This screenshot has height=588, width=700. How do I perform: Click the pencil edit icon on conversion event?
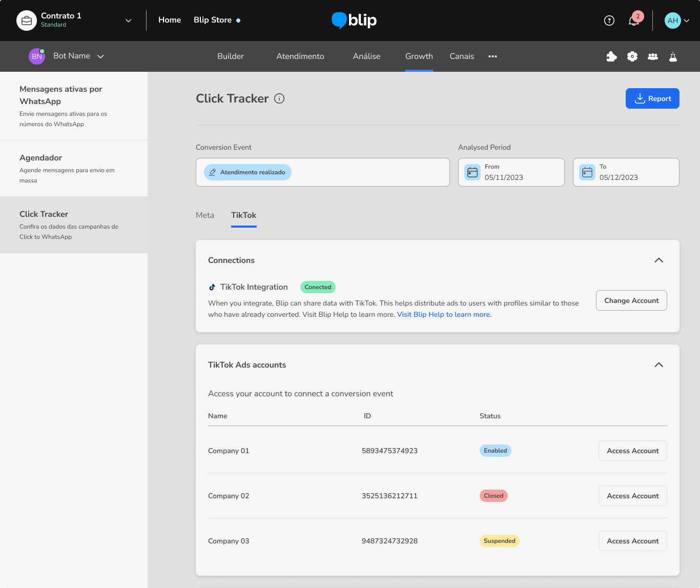[x=212, y=172]
